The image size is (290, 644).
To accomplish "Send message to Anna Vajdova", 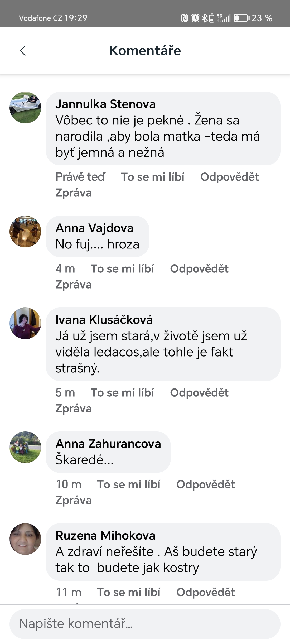I will (x=74, y=285).
